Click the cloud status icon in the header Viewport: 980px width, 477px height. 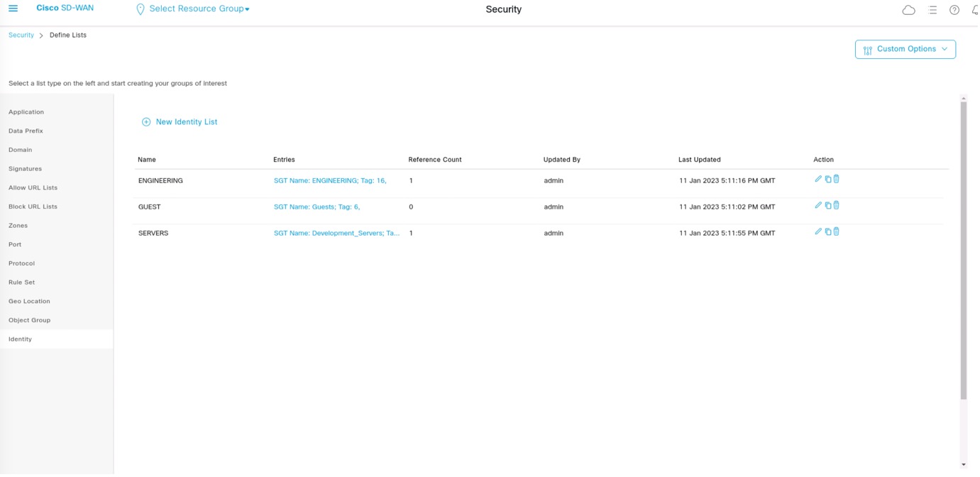coord(908,9)
